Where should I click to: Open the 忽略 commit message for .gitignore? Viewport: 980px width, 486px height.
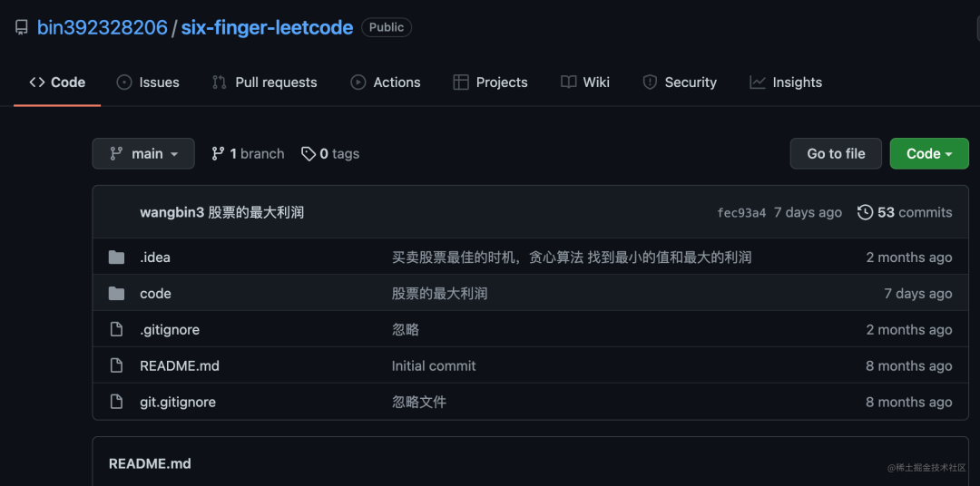pyautogui.click(x=406, y=330)
